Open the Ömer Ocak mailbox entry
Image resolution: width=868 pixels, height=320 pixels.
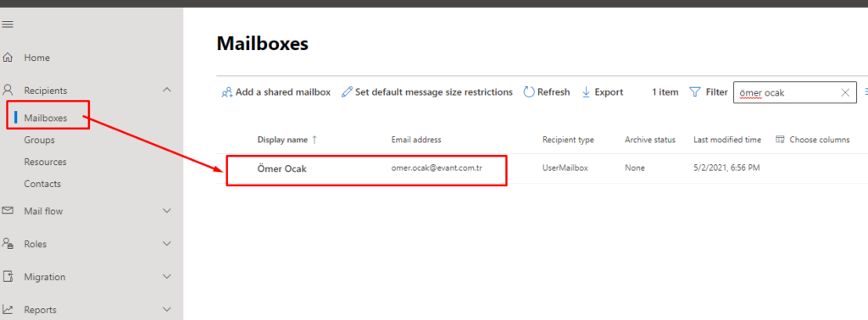281,168
